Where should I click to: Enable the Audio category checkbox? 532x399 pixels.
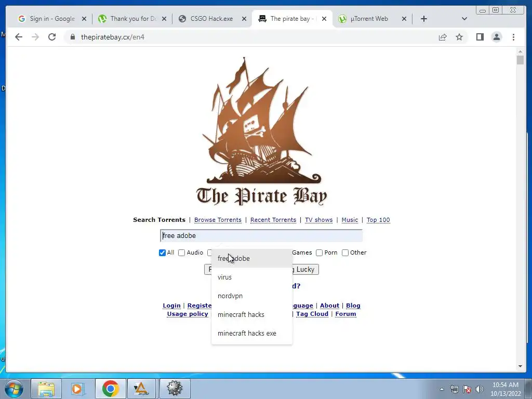click(181, 253)
